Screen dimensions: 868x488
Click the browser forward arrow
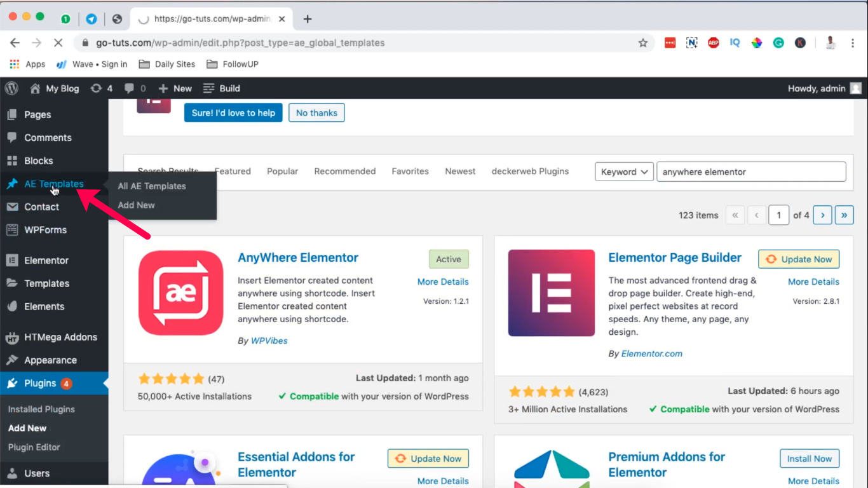pos(36,43)
